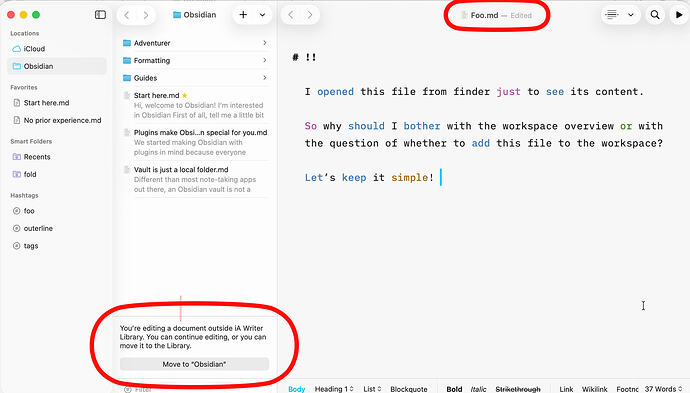Image resolution: width=690 pixels, height=393 pixels.
Task: Go back in editor history
Action: click(290, 15)
